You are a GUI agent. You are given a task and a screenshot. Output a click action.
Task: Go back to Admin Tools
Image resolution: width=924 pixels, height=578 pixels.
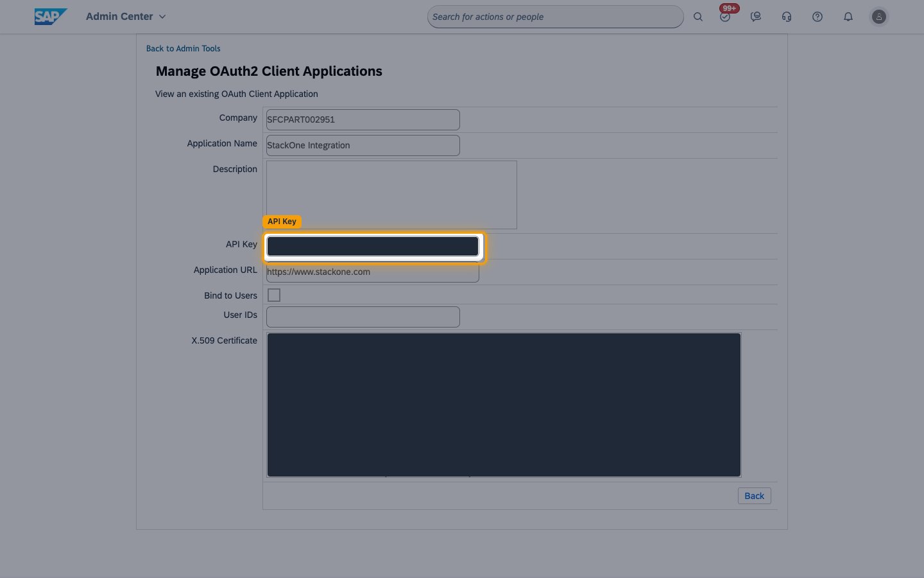[x=183, y=48]
